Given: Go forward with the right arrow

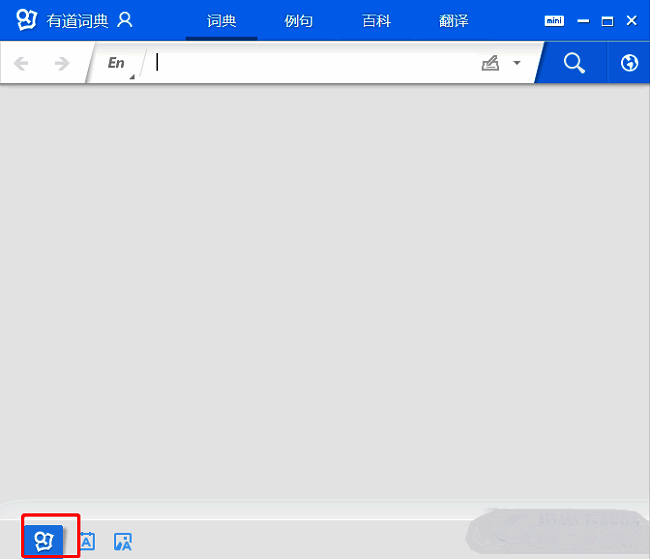Looking at the screenshot, I should 62,63.
